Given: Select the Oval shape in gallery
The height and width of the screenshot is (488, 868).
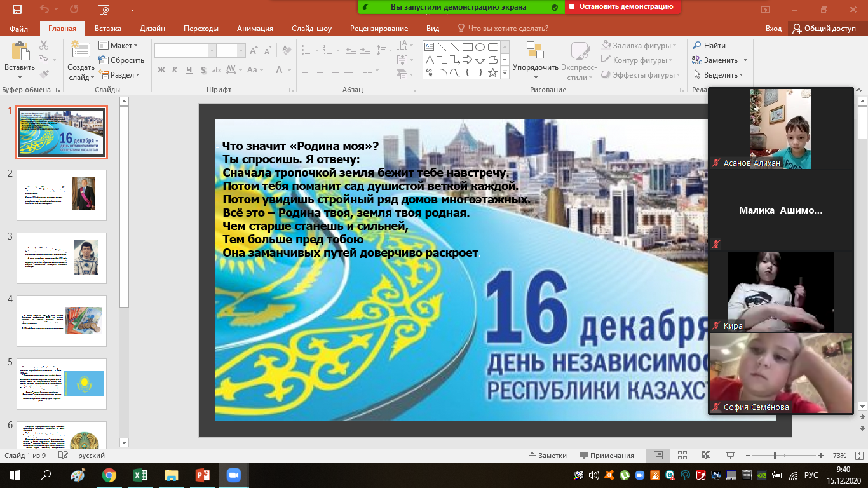Looking at the screenshot, I should (480, 47).
